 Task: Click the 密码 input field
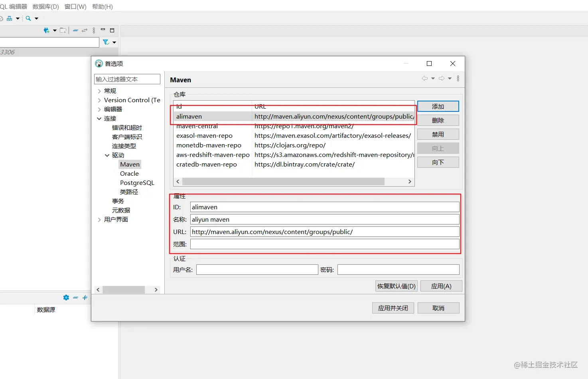[399, 270]
